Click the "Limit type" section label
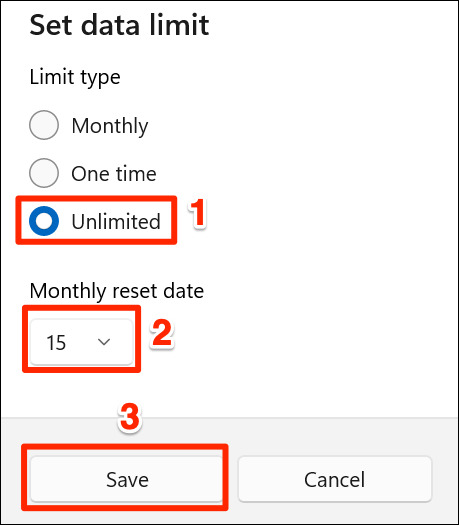Screen dimensions: 459x525 (x=75, y=78)
